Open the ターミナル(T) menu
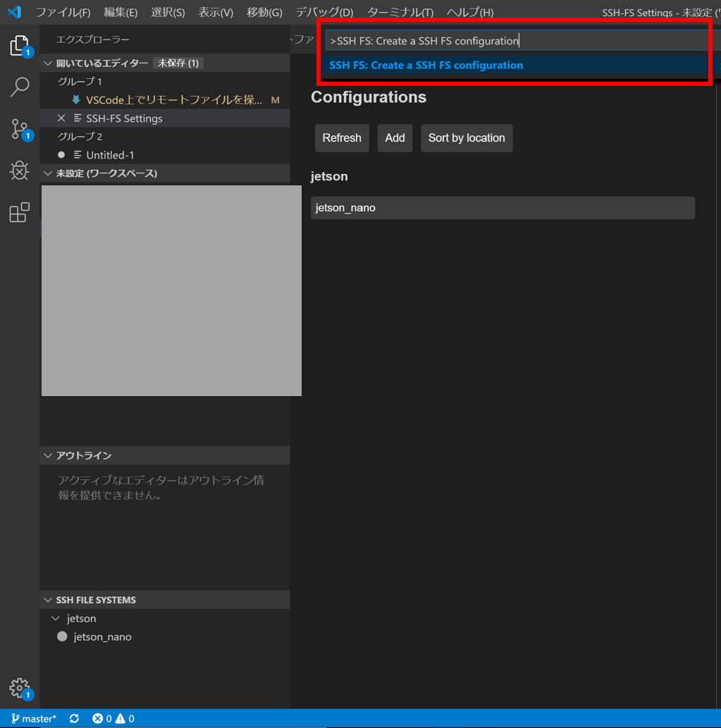721x728 pixels. pyautogui.click(x=400, y=12)
